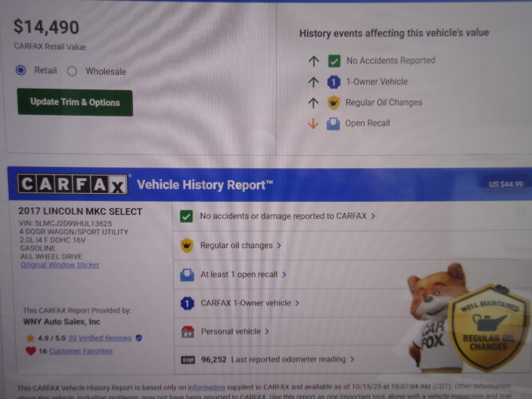
Task: Click the Well Maintained oil changes badge
Action: [x=489, y=327]
